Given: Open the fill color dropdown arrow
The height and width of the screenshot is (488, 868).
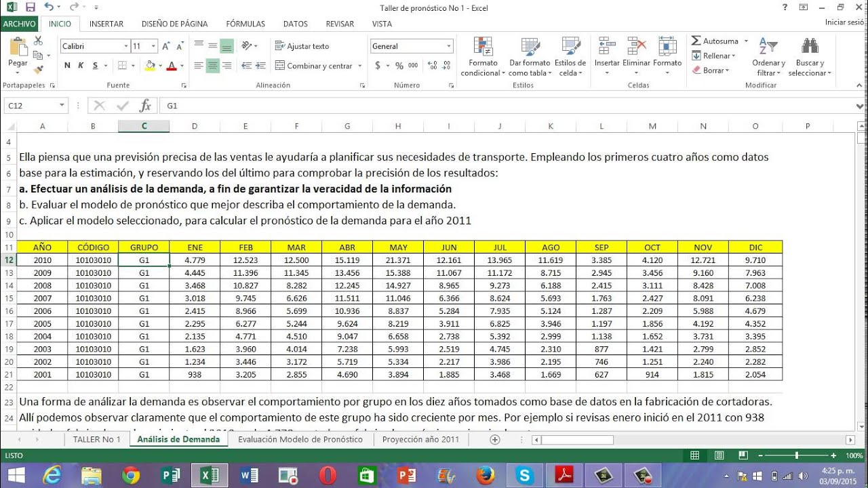Looking at the screenshot, I should [160, 66].
